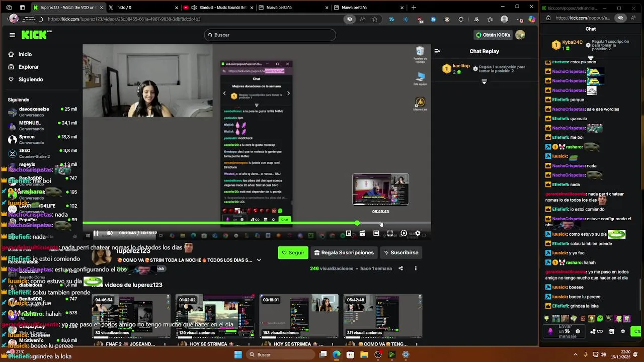Open the vertical tabs actions icon

(x=22, y=8)
